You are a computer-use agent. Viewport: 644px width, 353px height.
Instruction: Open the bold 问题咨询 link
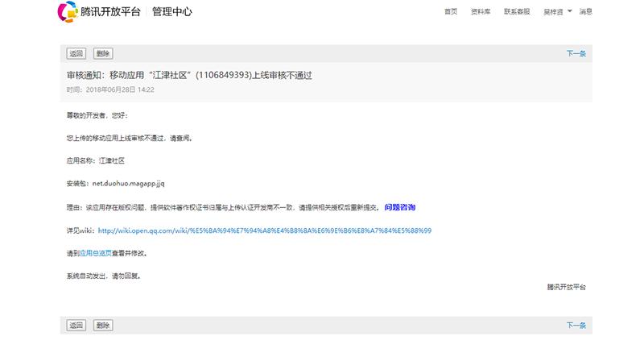[400, 207]
